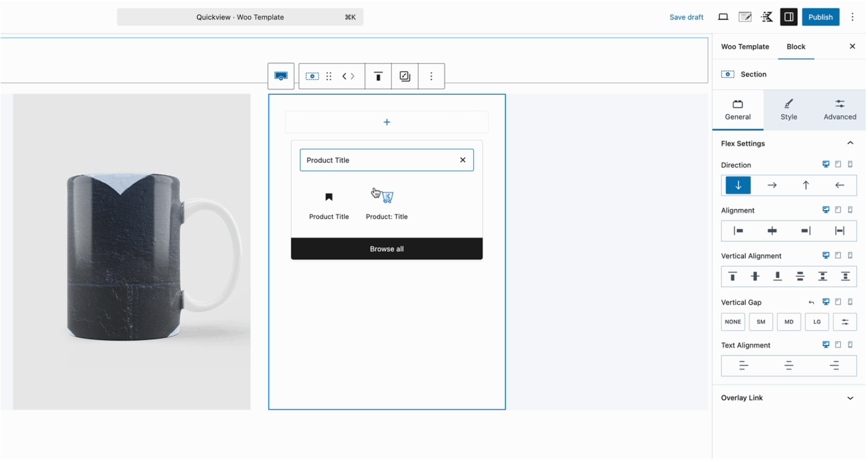Click the Product: Title cart block icon
Screen dimensions: 868x462
387,198
